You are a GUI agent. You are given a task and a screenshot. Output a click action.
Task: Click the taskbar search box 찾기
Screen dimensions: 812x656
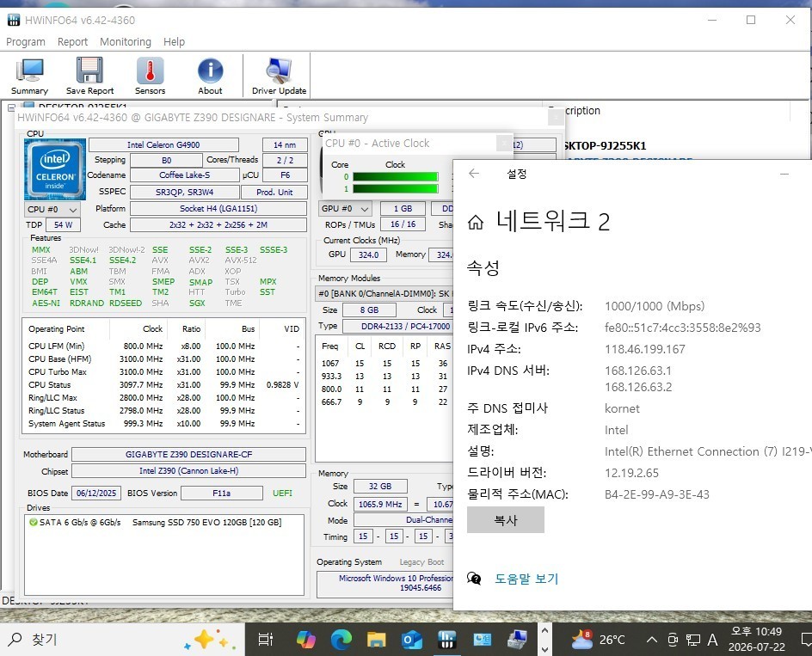(x=122, y=640)
